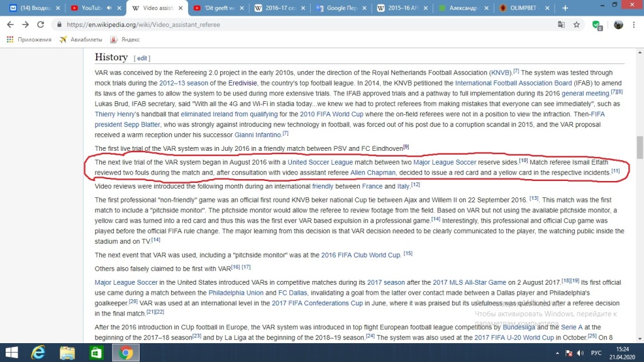Open the KNVB link
The height and width of the screenshot is (362, 644).
tap(500, 73)
